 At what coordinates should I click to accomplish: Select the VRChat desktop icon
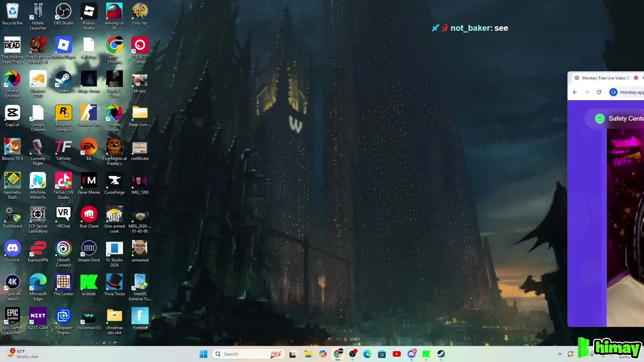(x=63, y=217)
